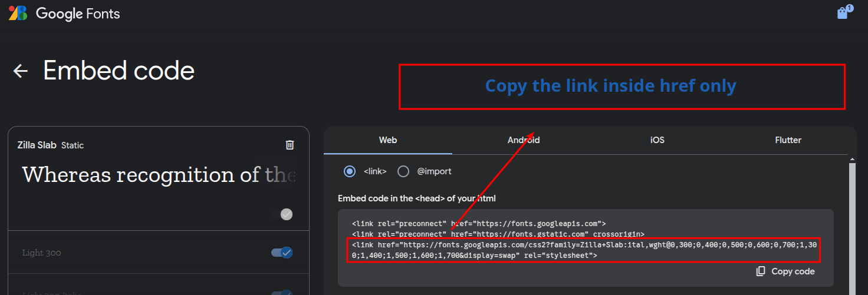The width and height of the screenshot is (868, 295).
Task: Select the <link> radio option
Action: [350, 171]
